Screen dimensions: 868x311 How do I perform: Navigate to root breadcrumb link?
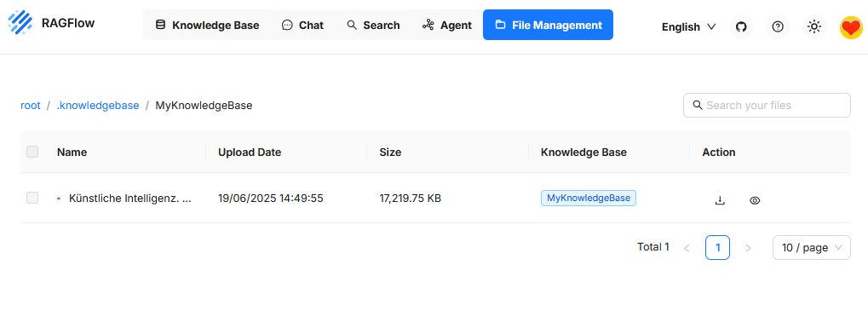tap(31, 105)
